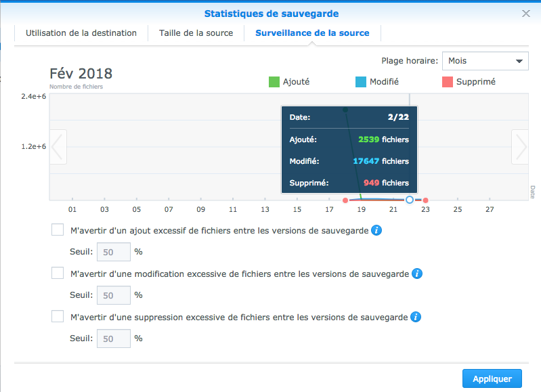Image resolution: width=541 pixels, height=392 pixels.
Task: Click the Appliquer button
Action: pyautogui.click(x=492, y=379)
